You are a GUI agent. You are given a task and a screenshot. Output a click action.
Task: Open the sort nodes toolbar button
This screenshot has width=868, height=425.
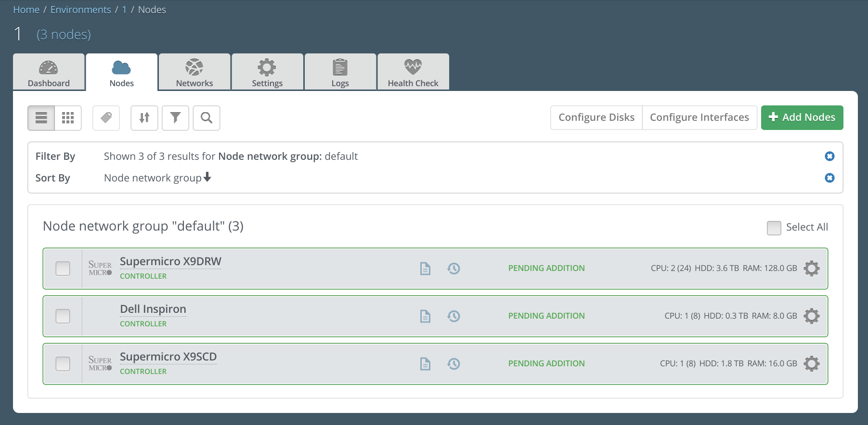(144, 118)
